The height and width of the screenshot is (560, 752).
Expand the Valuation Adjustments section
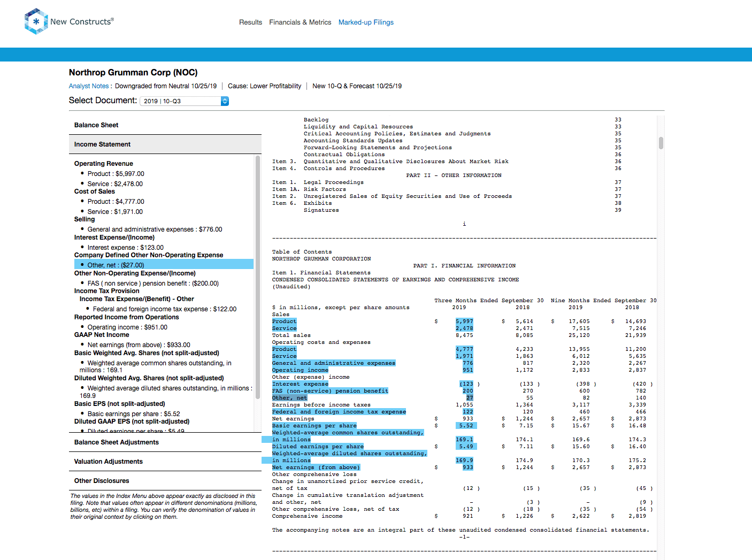[165, 462]
